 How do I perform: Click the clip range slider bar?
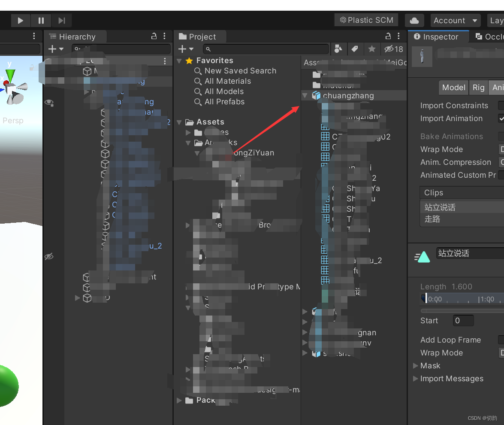pyautogui.click(x=462, y=311)
